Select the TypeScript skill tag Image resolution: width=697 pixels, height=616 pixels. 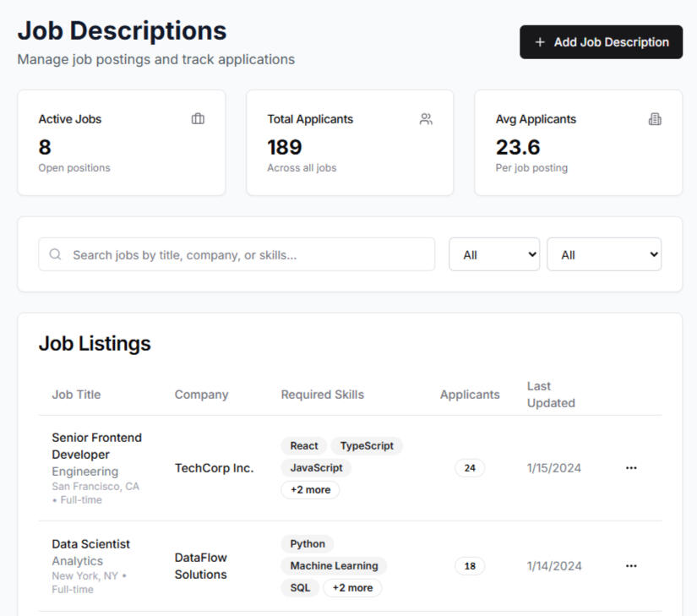pos(367,446)
